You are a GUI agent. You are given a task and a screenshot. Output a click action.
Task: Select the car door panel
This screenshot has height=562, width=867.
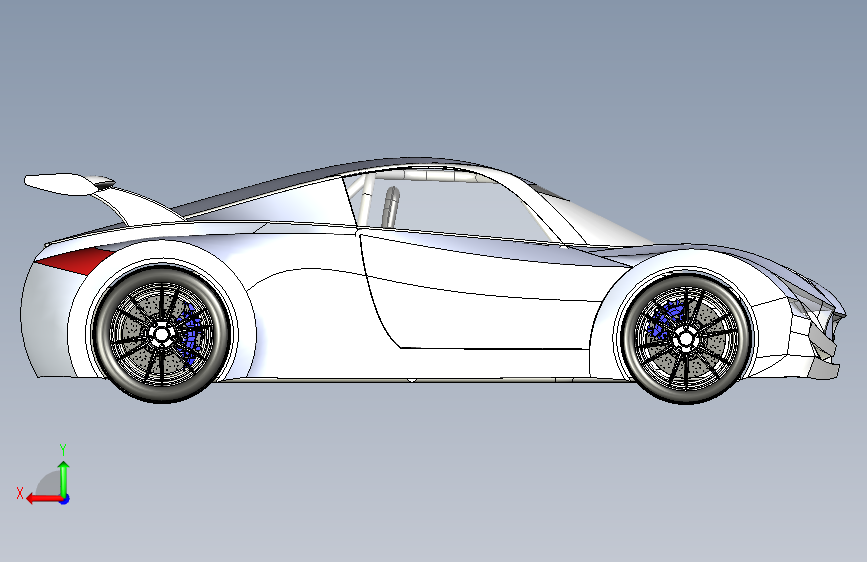coord(487,293)
